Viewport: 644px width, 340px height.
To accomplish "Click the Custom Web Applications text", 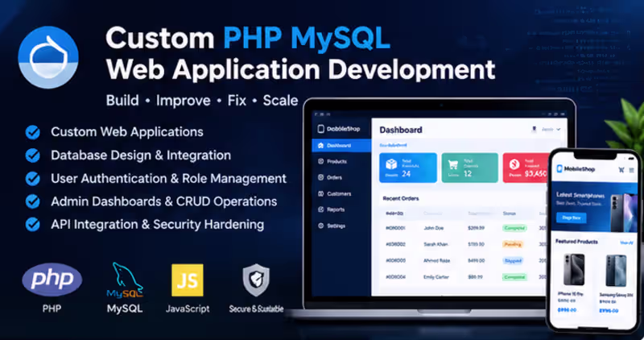I will point(127,132).
